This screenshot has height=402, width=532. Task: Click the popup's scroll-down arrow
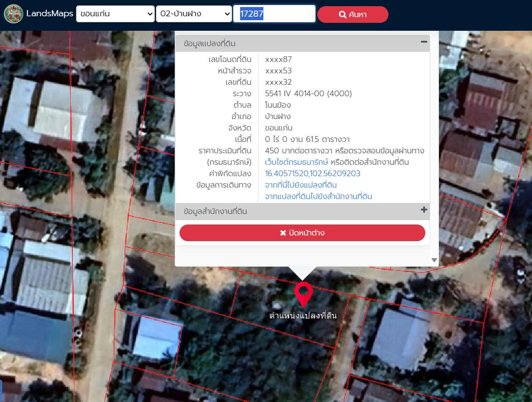coord(434,260)
